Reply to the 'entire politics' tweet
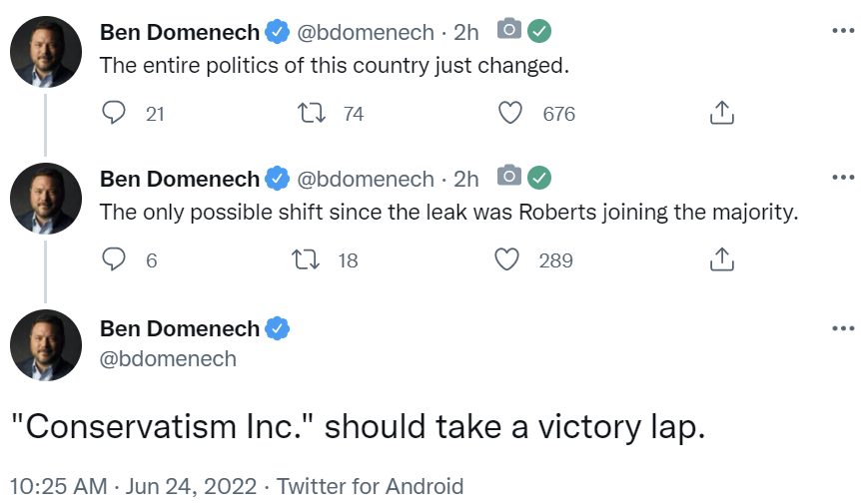 (114, 113)
